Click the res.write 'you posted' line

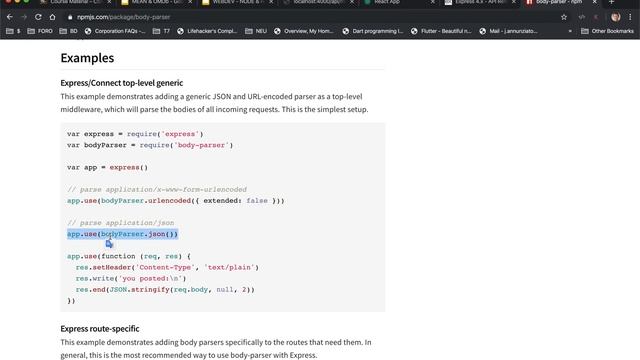131,278
